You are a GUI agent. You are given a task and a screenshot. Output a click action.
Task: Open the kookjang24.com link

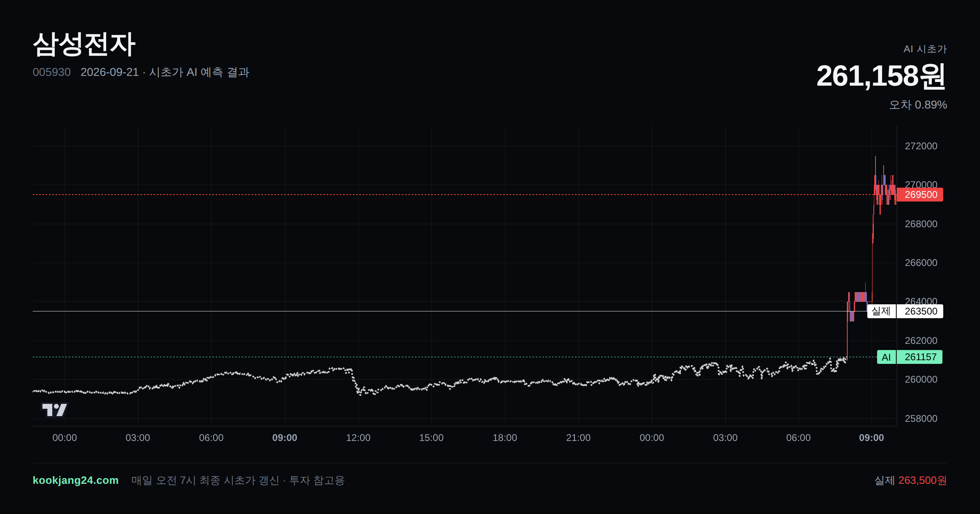tap(76, 480)
